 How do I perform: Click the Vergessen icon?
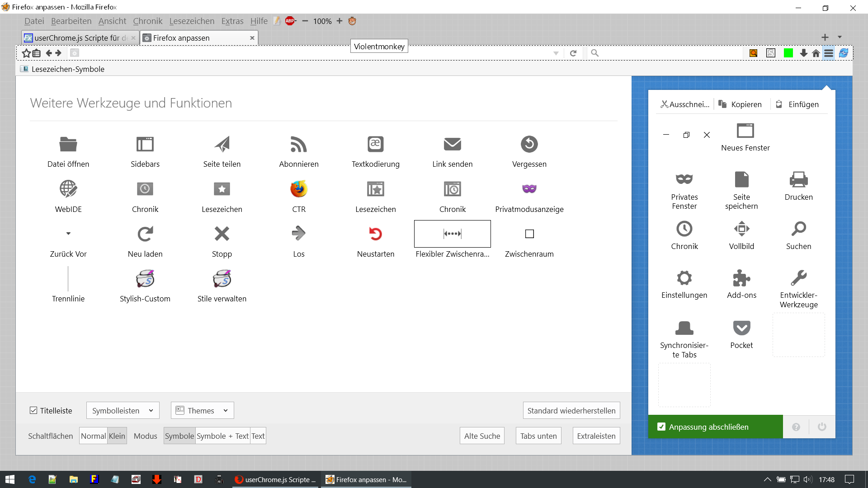coord(529,145)
